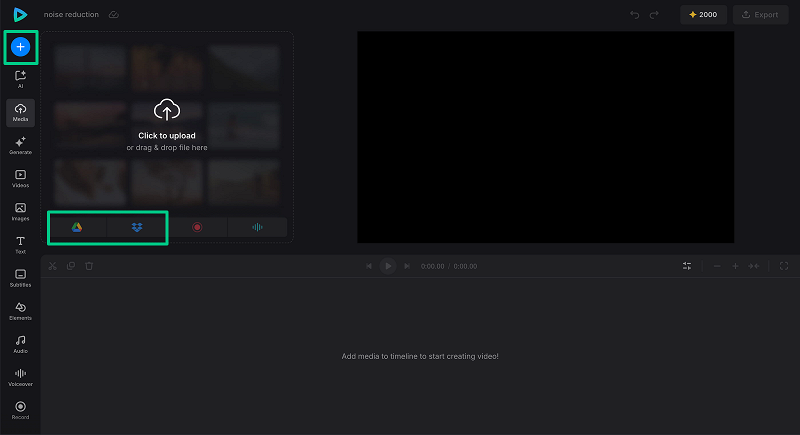Redo the last action
The height and width of the screenshot is (435, 800).
654,15
